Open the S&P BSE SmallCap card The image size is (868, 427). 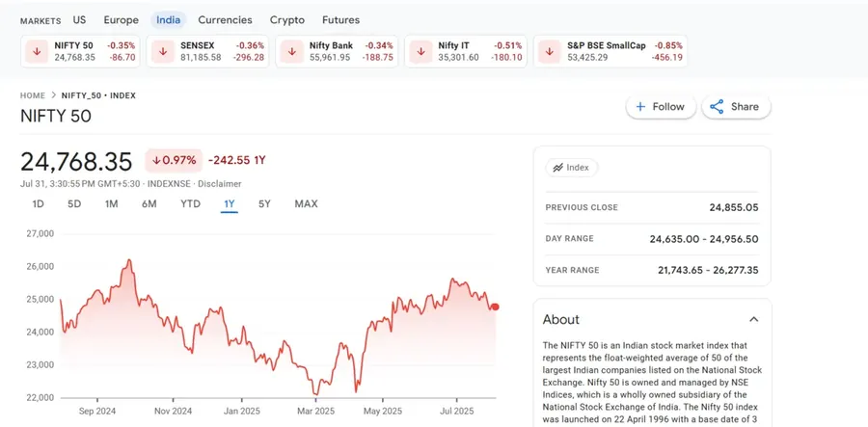tap(610, 51)
